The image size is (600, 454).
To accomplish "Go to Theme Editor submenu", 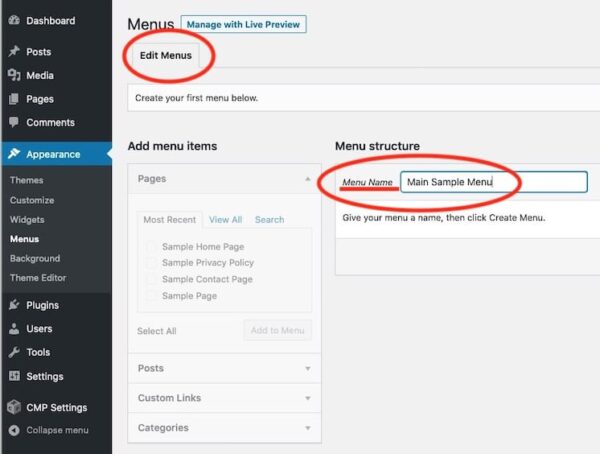I will 38,278.
